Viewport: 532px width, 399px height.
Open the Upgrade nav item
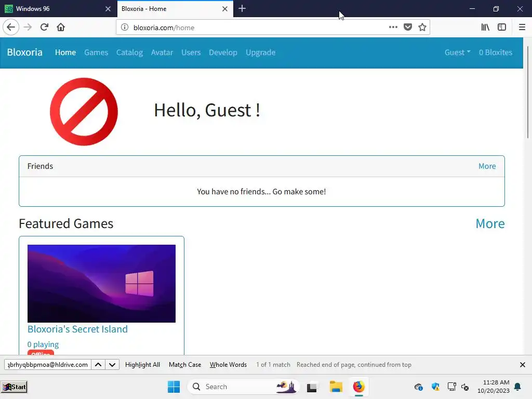pyautogui.click(x=261, y=52)
